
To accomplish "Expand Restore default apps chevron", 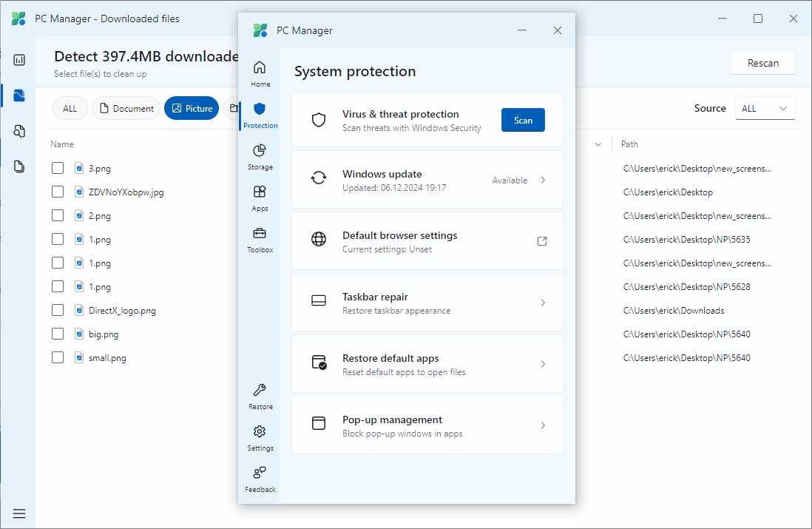I will coord(543,364).
